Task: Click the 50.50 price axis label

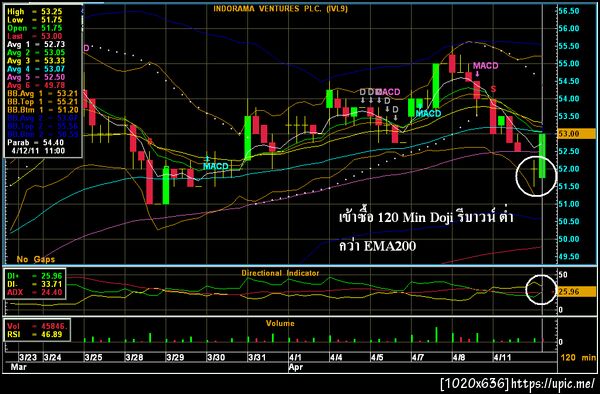Action: [x=569, y=221]
